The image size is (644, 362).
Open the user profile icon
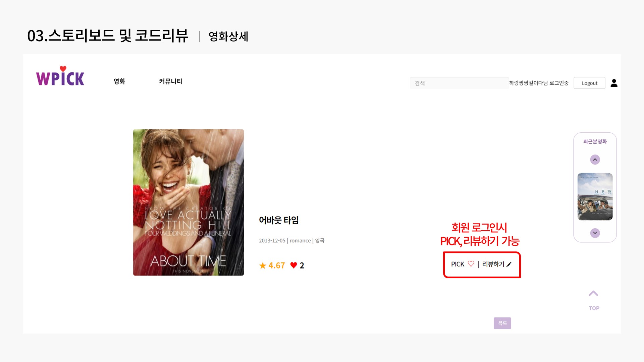[x=614, y=83]
